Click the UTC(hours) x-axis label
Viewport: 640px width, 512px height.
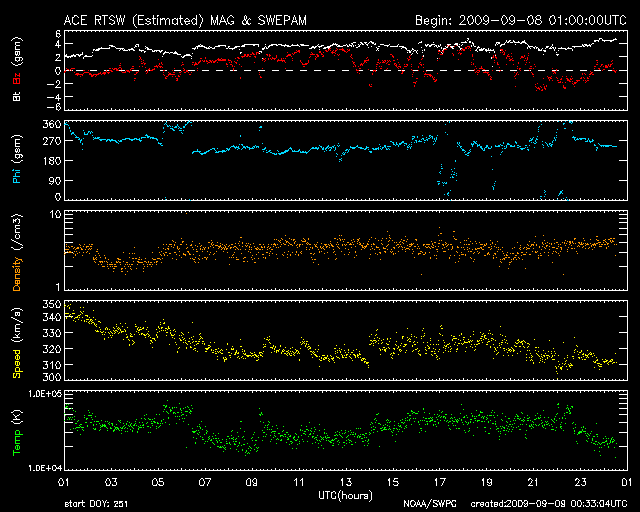[344, 495]
